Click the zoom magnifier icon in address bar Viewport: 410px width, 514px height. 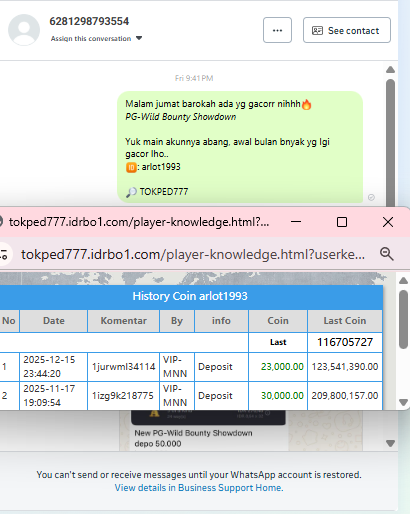point(387,254)
